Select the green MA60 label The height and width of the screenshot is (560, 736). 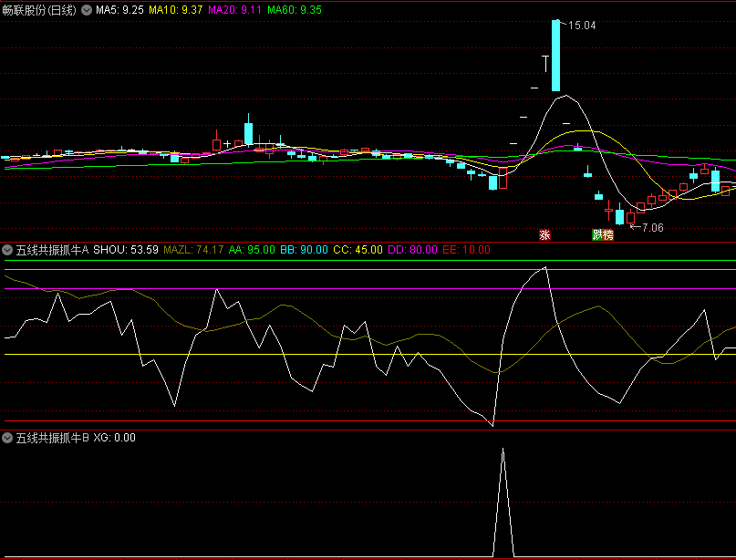coord(295,10)
